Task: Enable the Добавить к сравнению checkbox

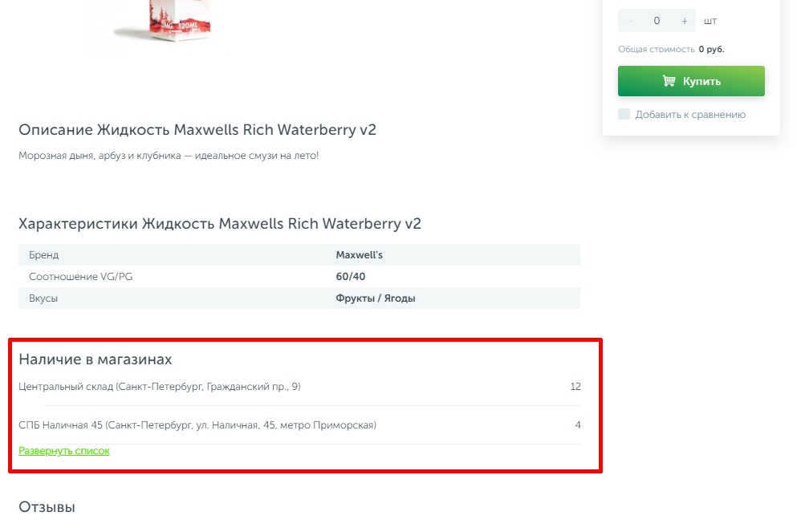Action: (x=624, y=114)
